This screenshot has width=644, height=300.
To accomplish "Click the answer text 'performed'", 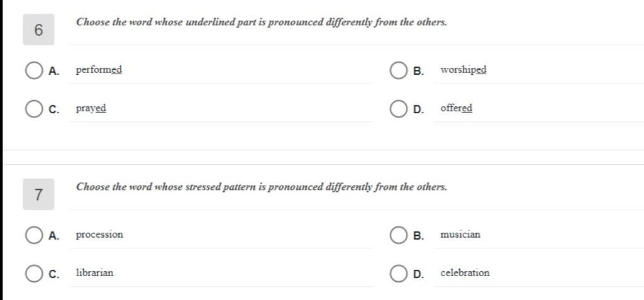I will click(99, 70).
